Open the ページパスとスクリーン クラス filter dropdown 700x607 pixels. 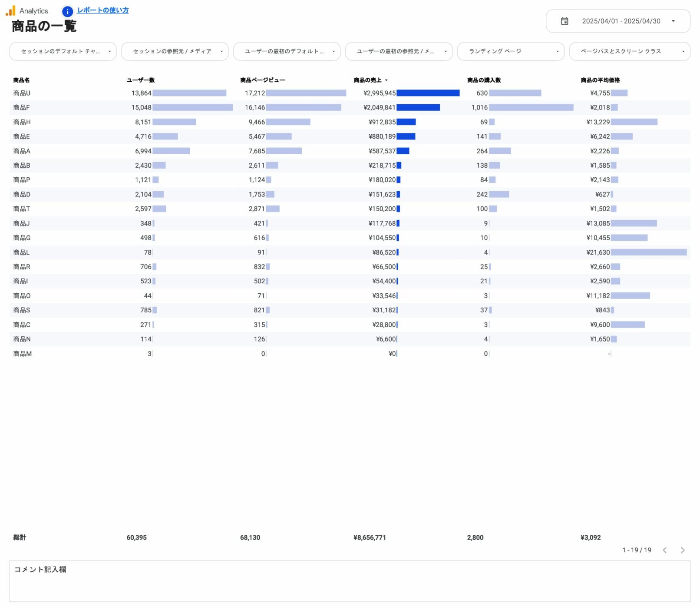(x=629, y=51)
